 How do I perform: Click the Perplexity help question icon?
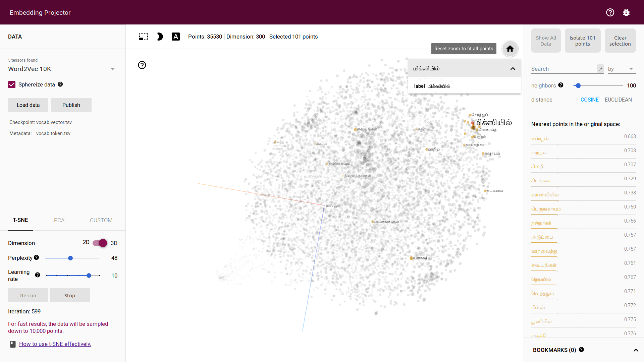click(37, 257)
